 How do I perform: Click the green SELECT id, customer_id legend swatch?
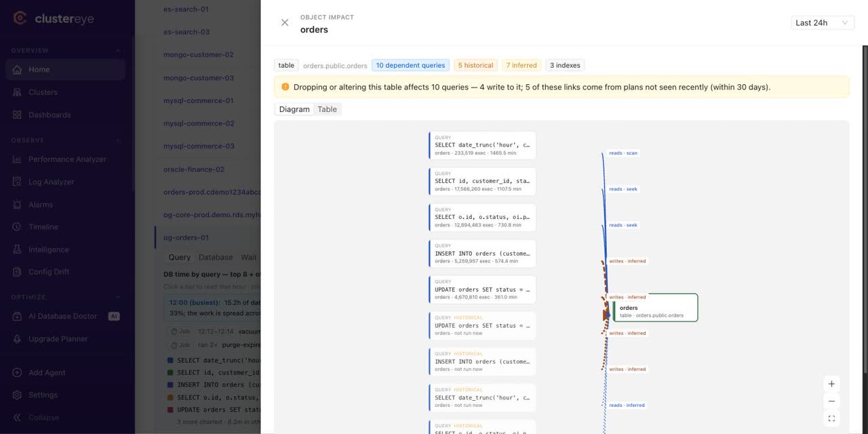pos(170,372)
